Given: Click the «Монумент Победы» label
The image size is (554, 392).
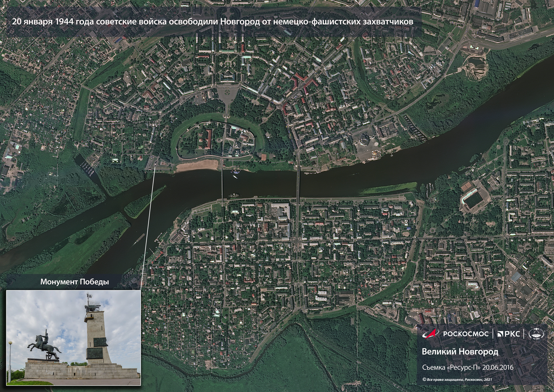Looking at the screenshot, I should (74, 282).
